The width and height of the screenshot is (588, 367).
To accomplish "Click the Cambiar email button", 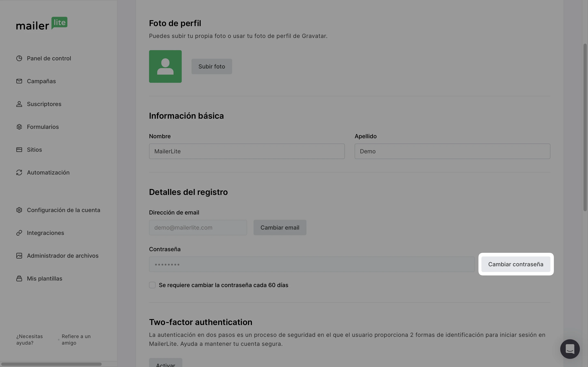I will 280,227.
